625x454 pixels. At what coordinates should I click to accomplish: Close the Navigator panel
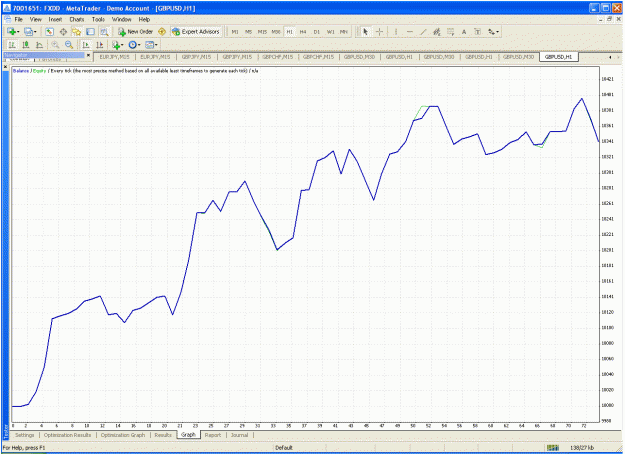[x=88, y=55]
